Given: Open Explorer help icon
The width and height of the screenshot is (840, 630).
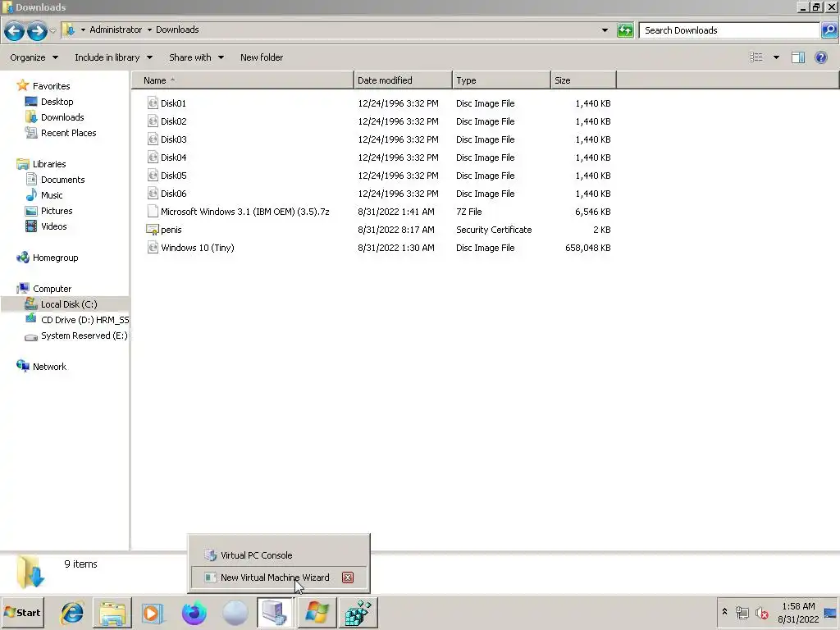Looking at the screenshot, I should [820, 57].
